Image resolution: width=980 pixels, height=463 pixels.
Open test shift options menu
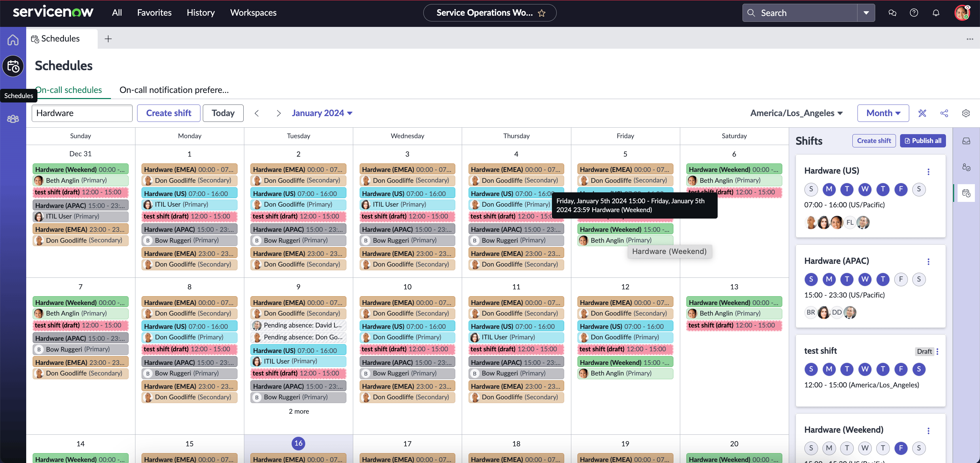pos(937,351)
